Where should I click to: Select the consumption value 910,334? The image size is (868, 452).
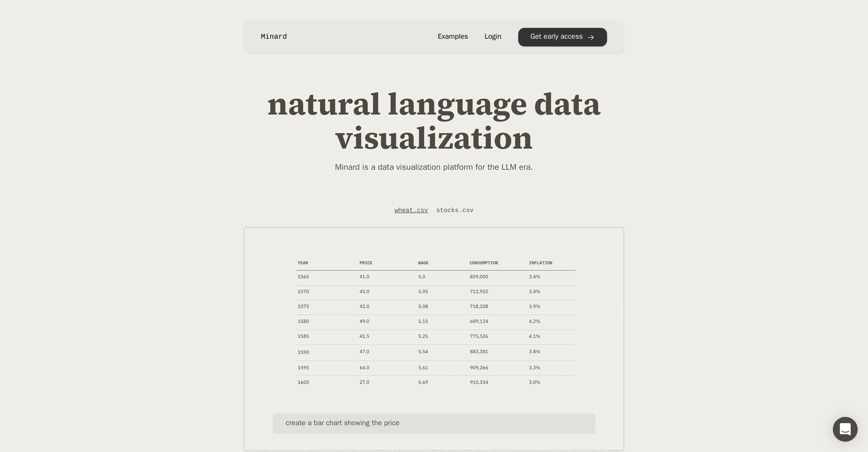479,383
